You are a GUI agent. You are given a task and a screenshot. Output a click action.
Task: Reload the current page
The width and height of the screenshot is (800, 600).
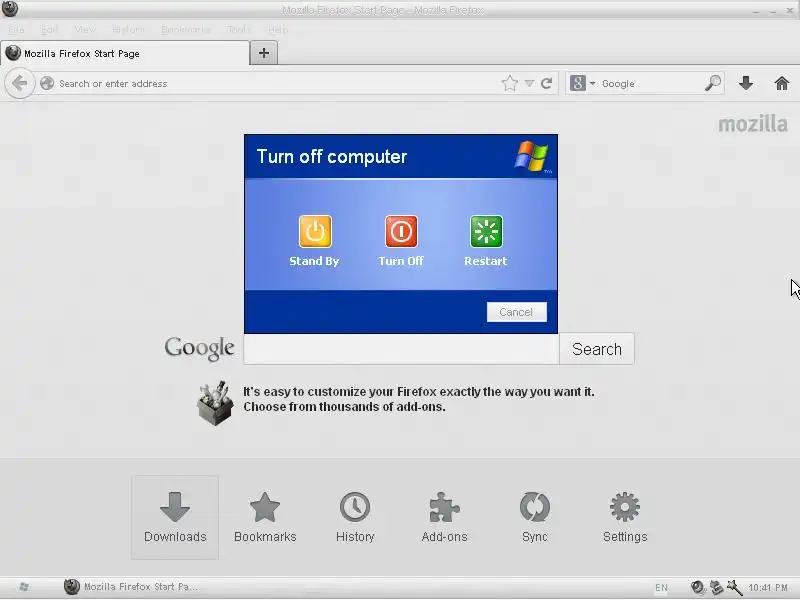click(x=546, y=83)
